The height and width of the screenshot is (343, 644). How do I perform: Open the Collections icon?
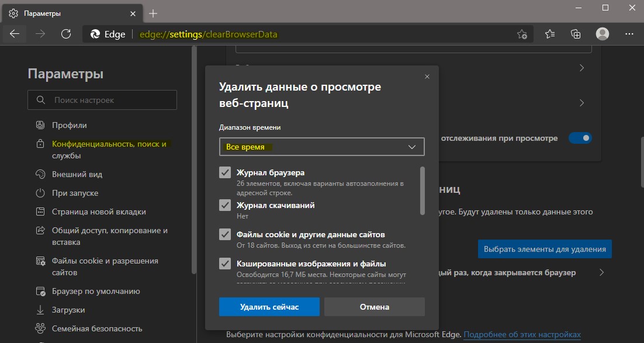(x=576, y=34)
